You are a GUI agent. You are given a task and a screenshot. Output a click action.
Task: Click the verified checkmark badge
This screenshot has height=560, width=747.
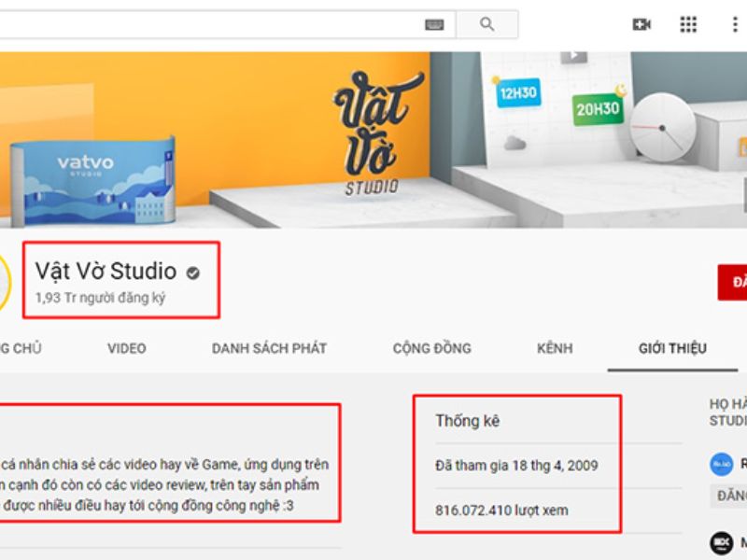193,271
